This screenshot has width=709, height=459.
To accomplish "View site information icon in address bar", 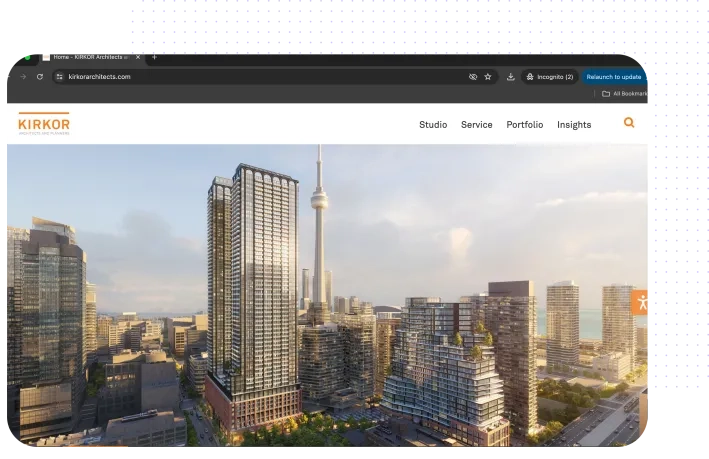I will (x=59, y=77).
